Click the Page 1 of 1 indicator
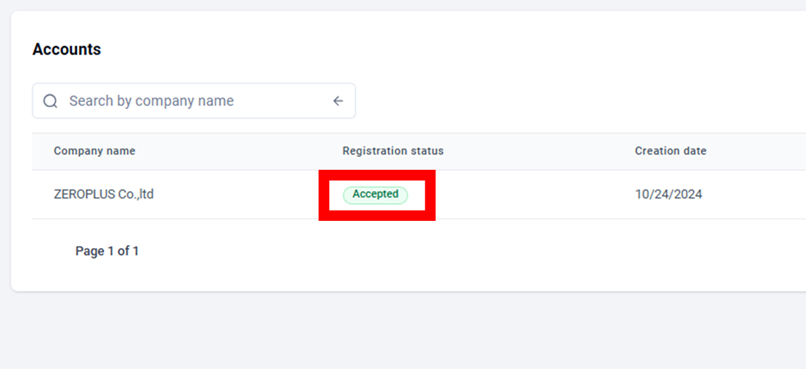 click(107, 251)
